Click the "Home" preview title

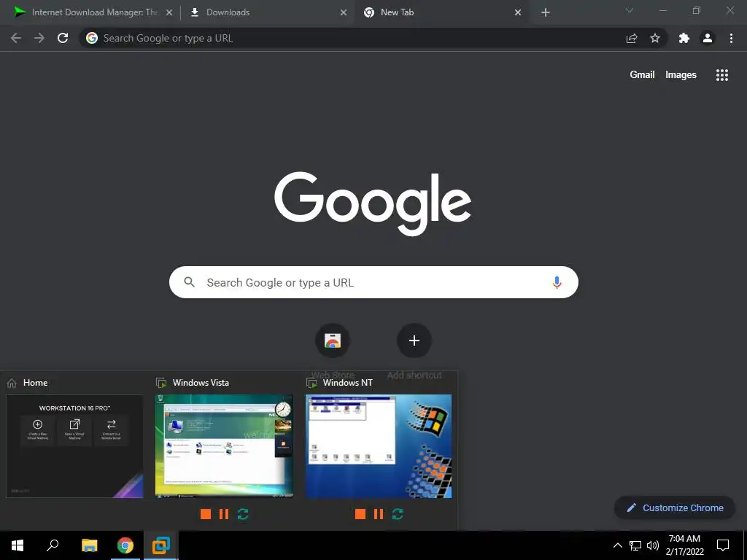tap(35, 383)
